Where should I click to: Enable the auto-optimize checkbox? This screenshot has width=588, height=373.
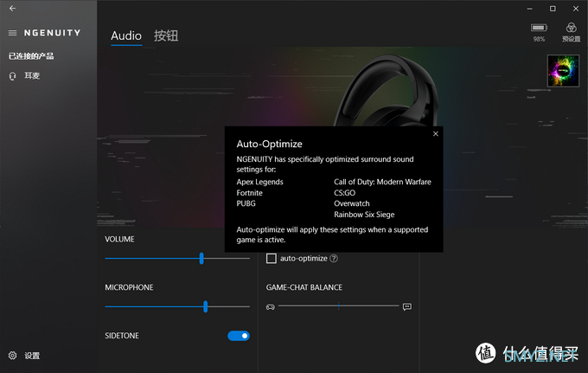pos(272,259)
